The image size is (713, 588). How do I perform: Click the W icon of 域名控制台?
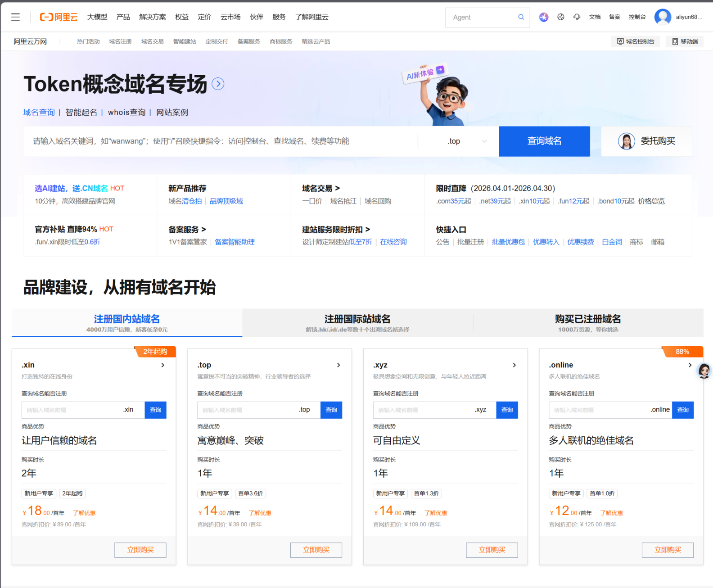(x=620, y=41)
